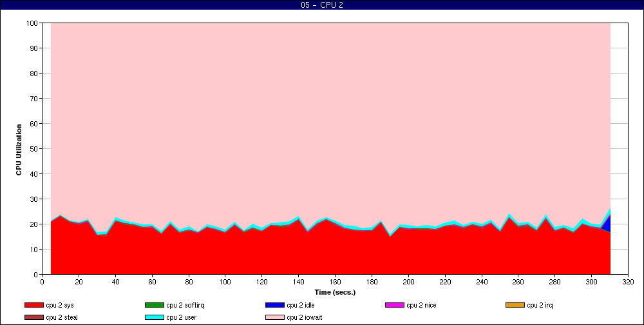This screenshot has width=644, height=325.
Task: Click the x-axis label 160
Action: [335, 282]
